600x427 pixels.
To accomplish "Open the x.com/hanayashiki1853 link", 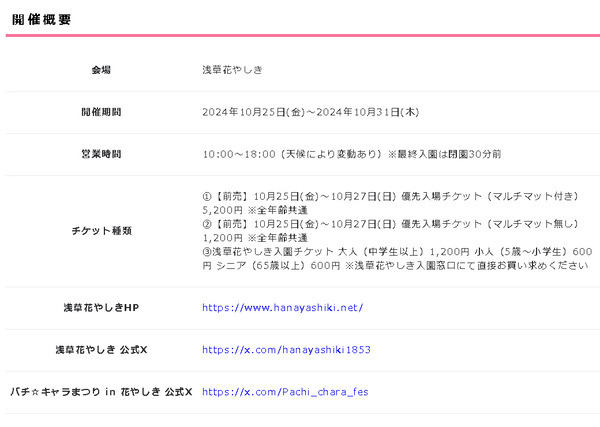I will pos(286,350).
